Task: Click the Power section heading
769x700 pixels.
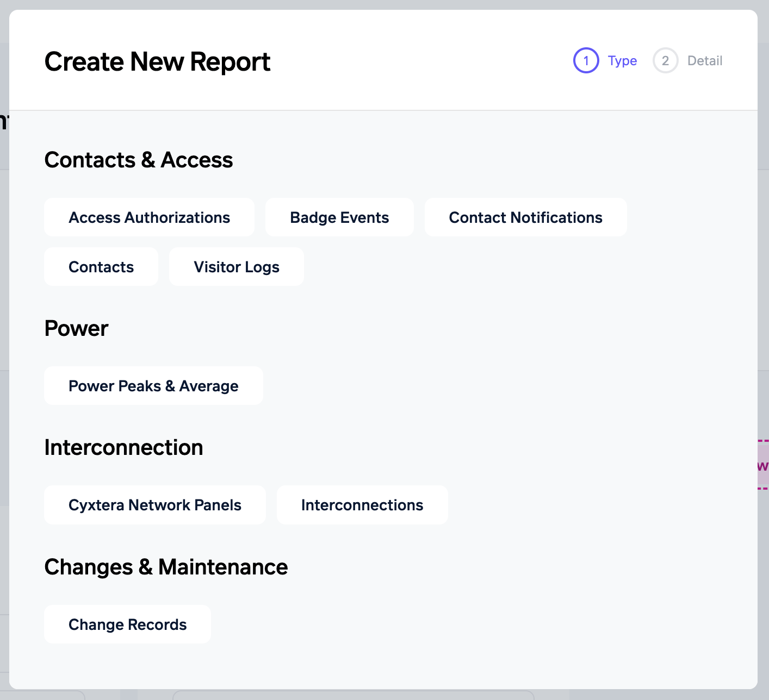Action: 77,328
